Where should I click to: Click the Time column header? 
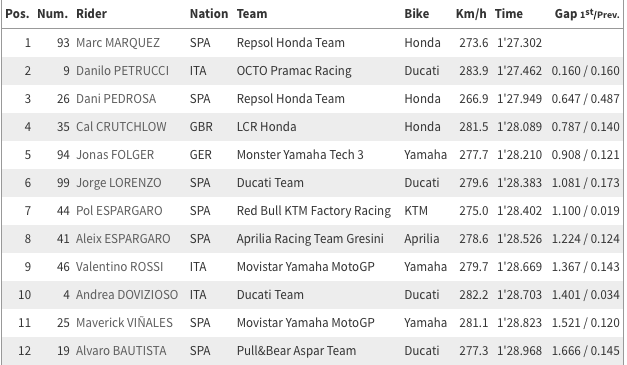(509, 14)
